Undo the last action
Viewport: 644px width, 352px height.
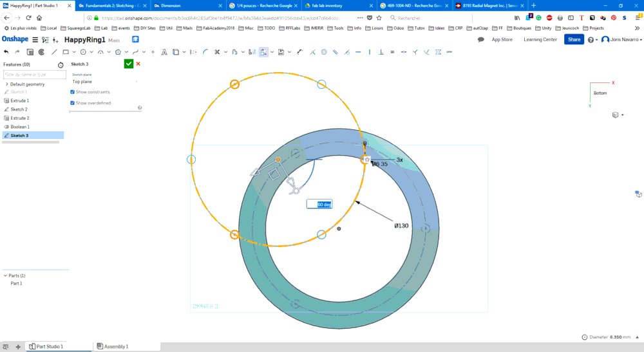pyautogui.click(x=6, y=52)
